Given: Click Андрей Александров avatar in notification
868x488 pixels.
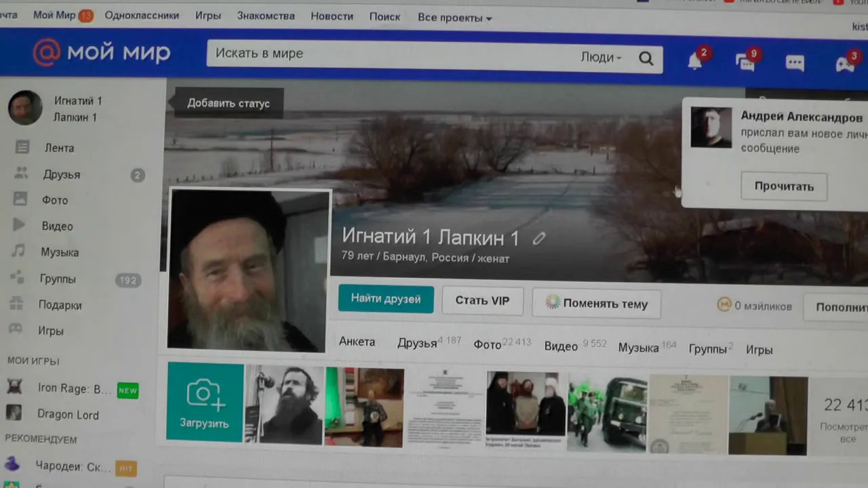Looking at the screenshot, I should click(x=711, y=127).
